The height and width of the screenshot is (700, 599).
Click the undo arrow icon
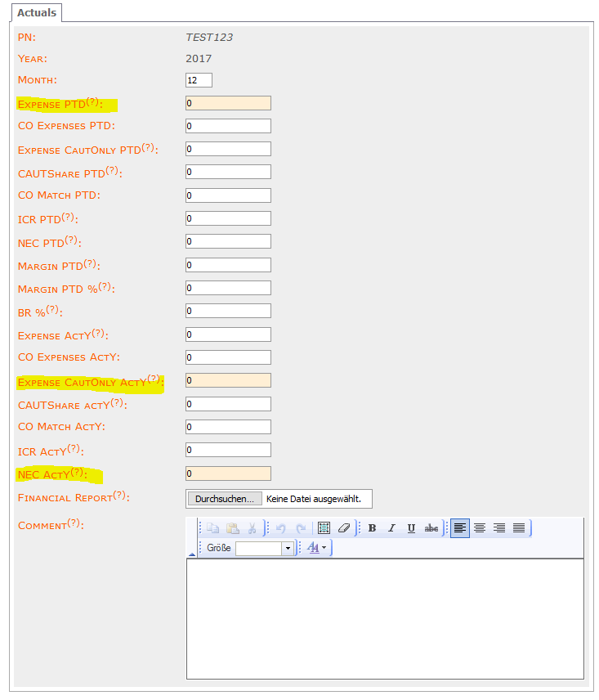click(280, 528)
